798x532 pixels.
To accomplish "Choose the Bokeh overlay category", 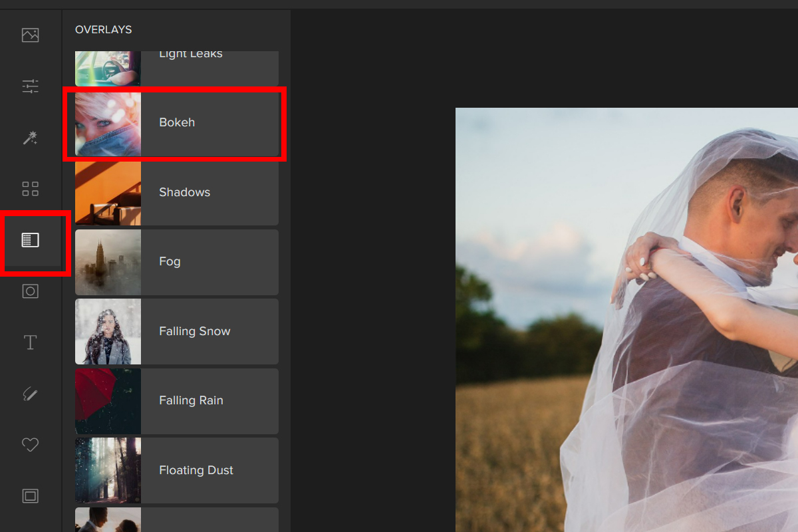I will [177, 123].
